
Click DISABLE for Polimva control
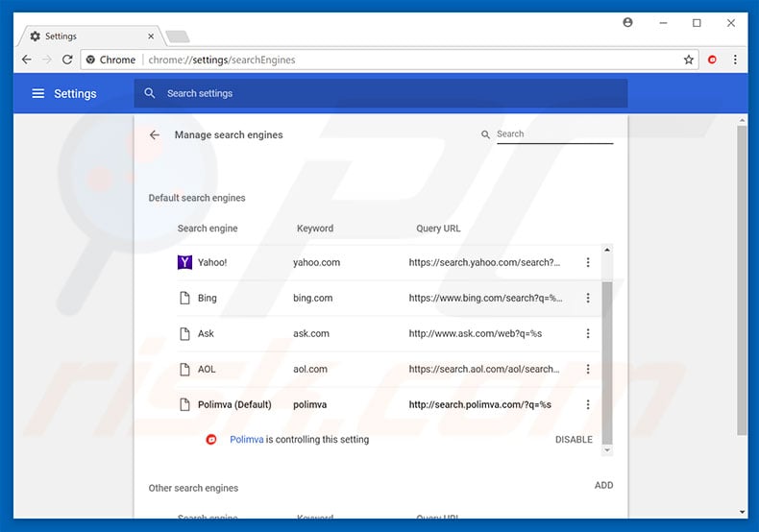(574, 440)
